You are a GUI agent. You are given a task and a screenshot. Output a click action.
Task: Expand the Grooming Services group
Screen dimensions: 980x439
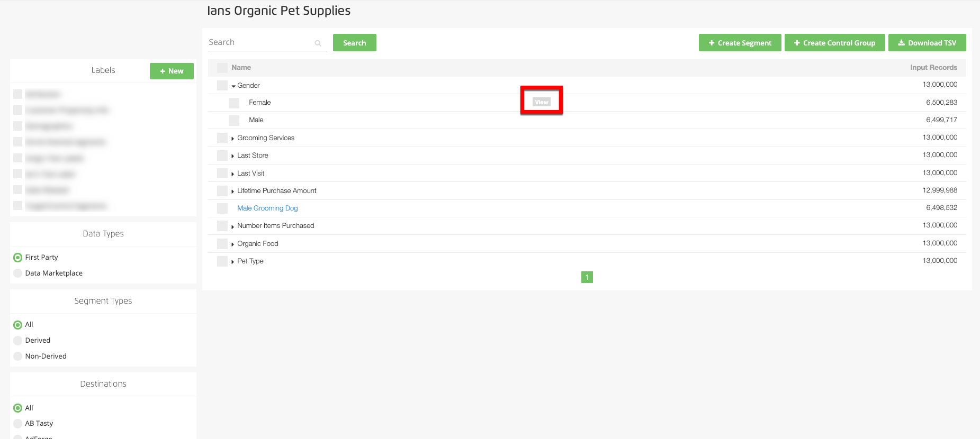[233, 138]
